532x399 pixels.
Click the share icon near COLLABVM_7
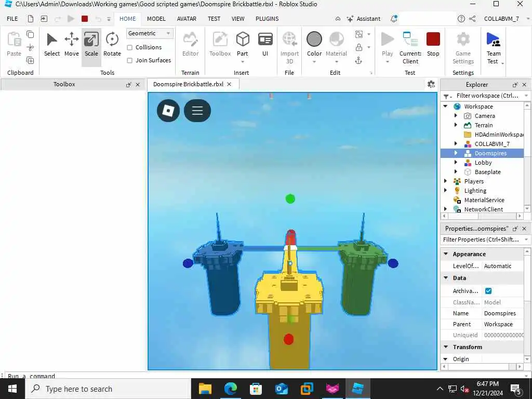pos(472,19)
